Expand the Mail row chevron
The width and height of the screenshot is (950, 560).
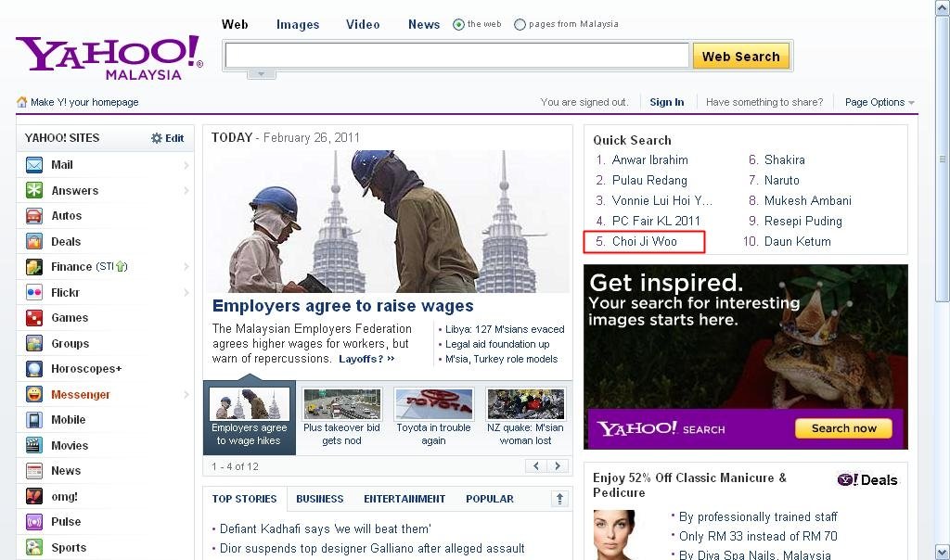tap(186, 165)
